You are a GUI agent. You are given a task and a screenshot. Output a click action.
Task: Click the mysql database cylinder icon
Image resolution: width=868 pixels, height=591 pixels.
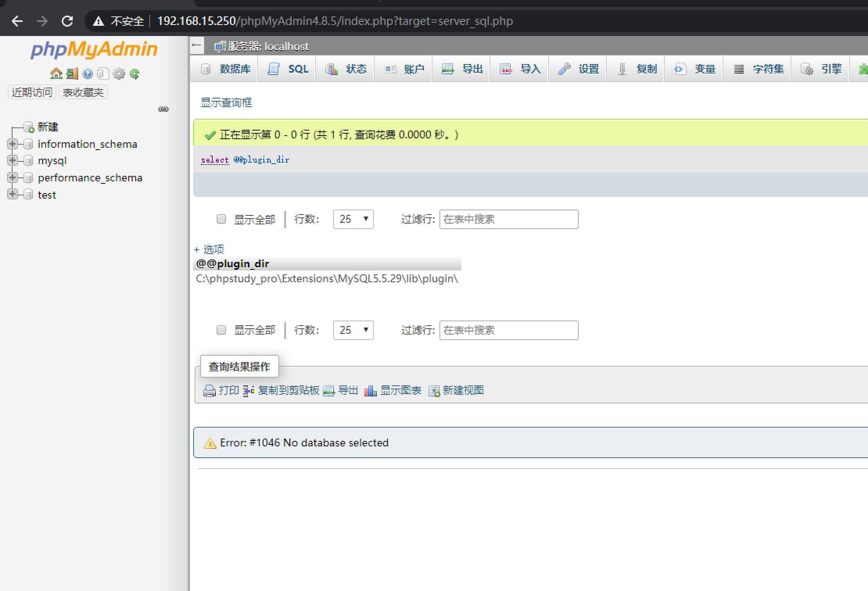(28, 161)
